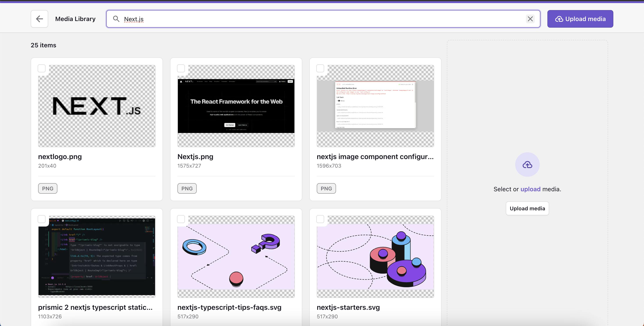
Task: Tick the checkbox on Nextjs.png
Action: tap(181, 68)
